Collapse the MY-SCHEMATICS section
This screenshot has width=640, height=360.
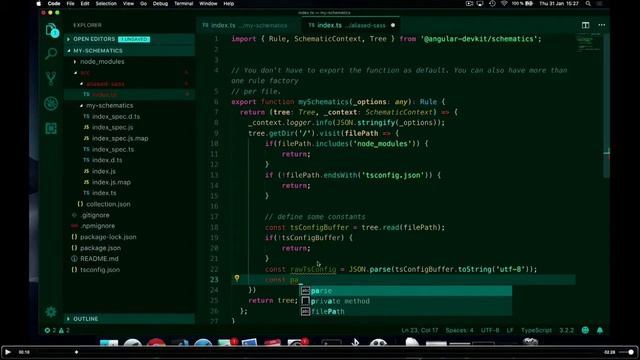point(129,51)
